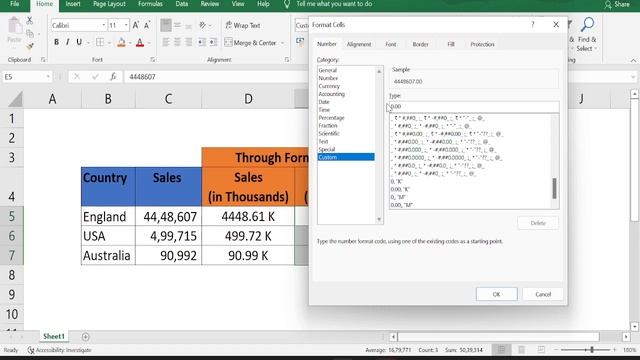Click the Align Left icon
Screen dimensions: 640x360
(x=166, y=42)
